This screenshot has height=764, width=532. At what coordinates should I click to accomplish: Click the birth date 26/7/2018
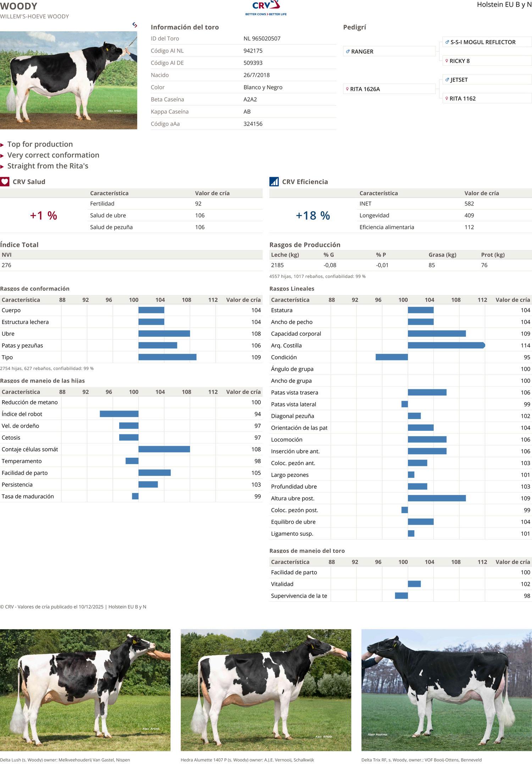click(257, 75)
